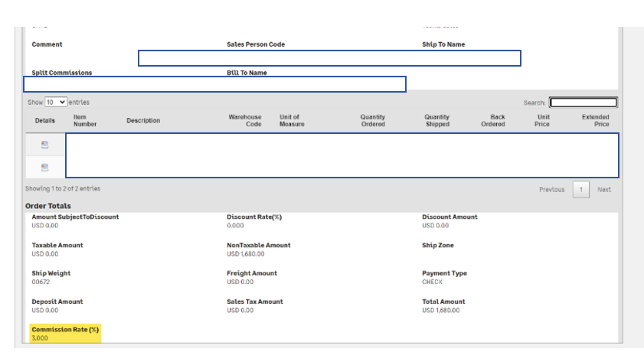
Task: Sort by the Extended Price column
Action: [595, 120]
